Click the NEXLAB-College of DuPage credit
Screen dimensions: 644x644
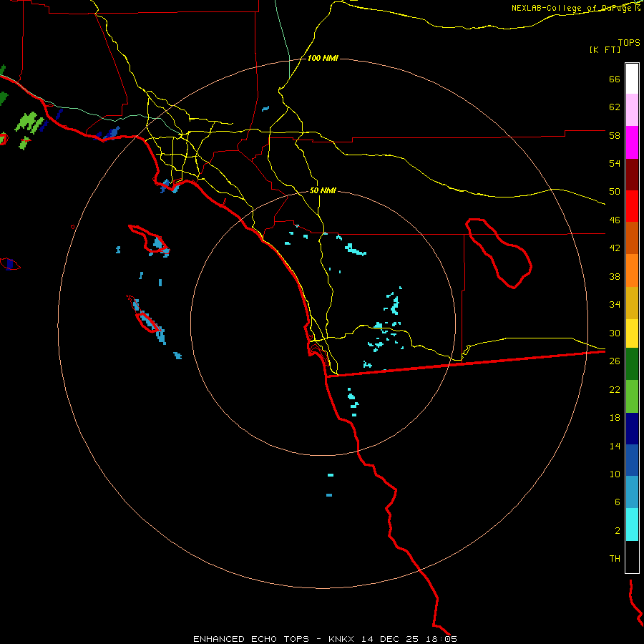(x=573, y=8)
